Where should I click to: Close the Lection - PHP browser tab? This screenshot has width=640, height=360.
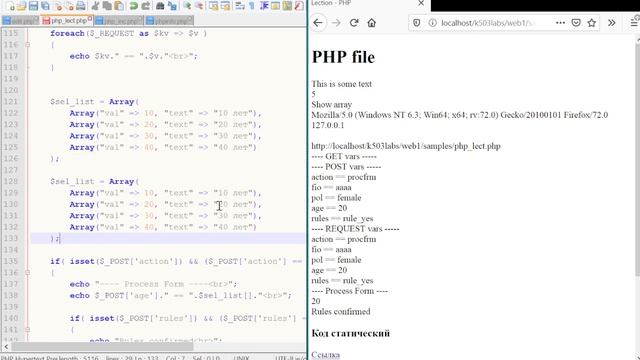click(x=421, y=3)
